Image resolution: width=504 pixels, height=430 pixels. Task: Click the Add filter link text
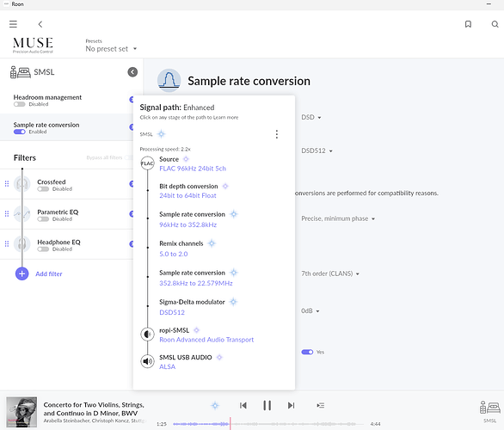point(49,273)
